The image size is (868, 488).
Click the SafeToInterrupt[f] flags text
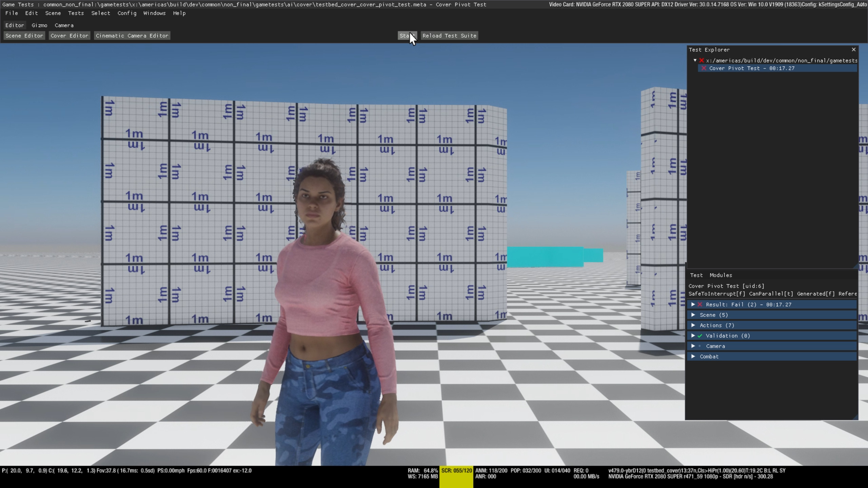pos(717,294)
